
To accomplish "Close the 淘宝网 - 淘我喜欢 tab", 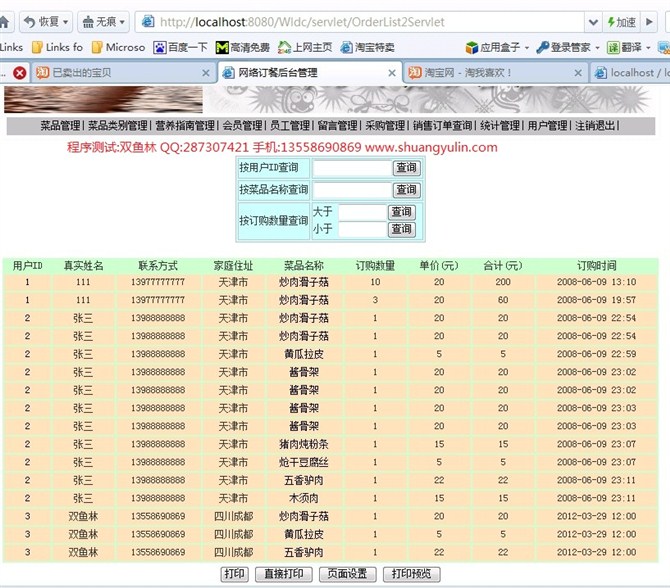I will (578, 73).
